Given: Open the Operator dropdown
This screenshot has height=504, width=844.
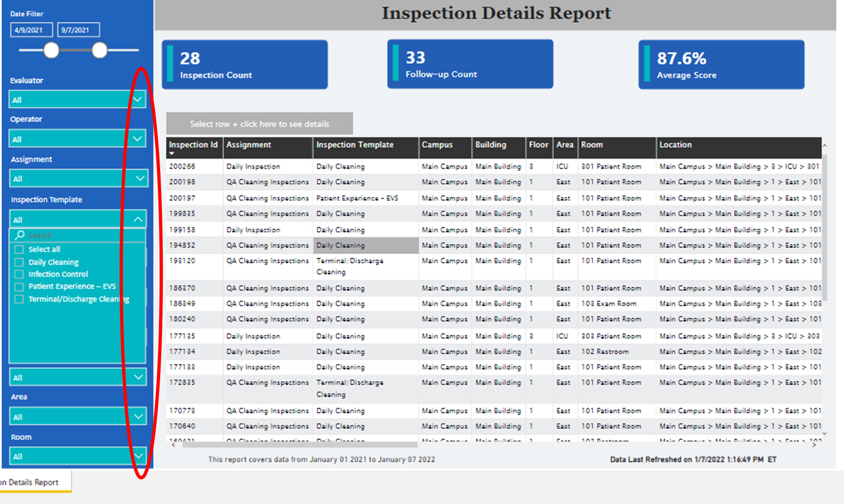Looking at the screenshot, I should [139, 138].
